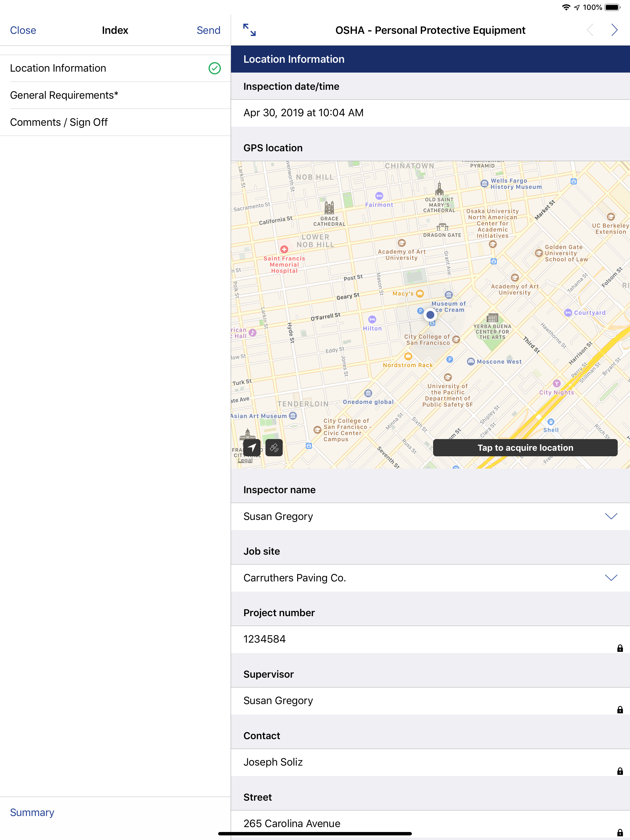
Task: Tap the Onedome global museum icon
Action: 368,393
